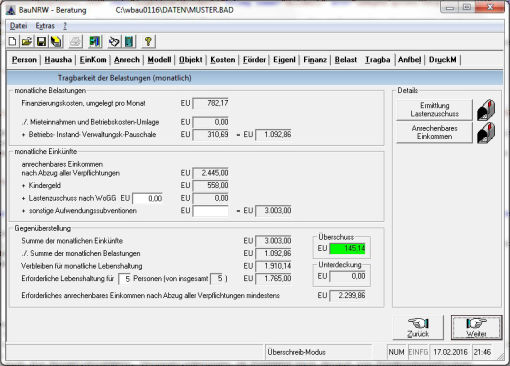Click the time 21:46 in status bar
The height and width of the screenshot is (366, 510).
[482, 352]
